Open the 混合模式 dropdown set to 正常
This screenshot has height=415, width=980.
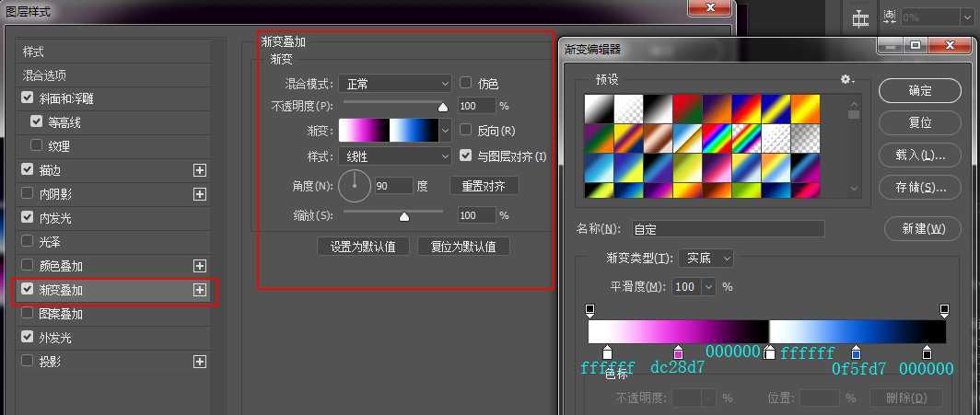point(394,84)
